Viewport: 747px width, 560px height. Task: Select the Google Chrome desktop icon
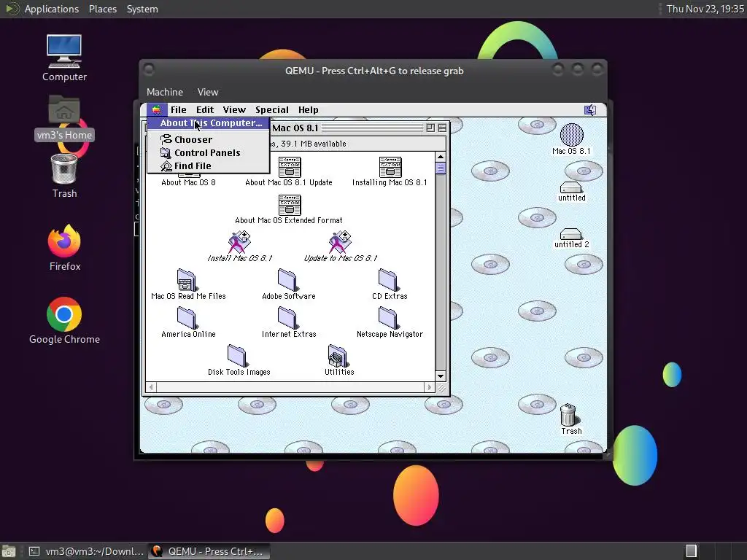pyautogui.click(x=64, y=321)
